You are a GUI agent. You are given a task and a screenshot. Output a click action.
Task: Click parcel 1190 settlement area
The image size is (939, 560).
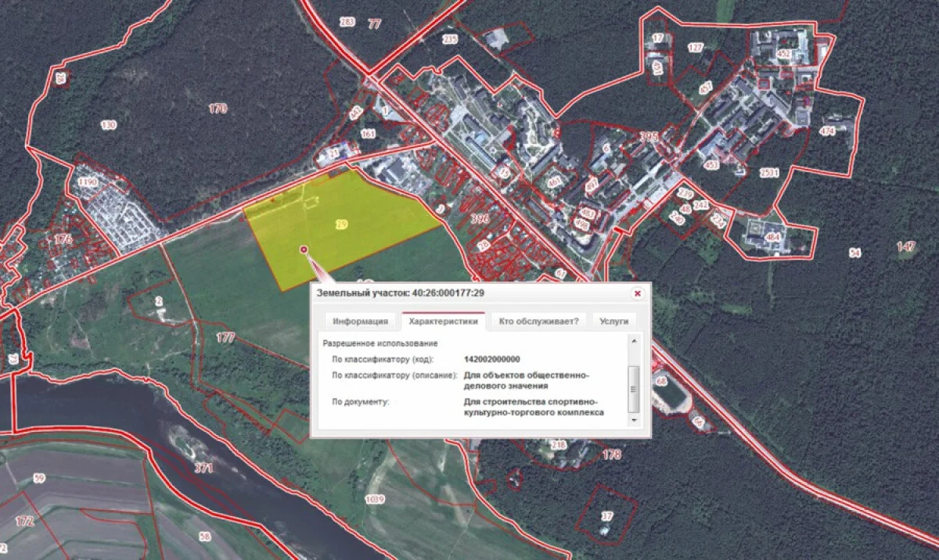tap(87, 182)
